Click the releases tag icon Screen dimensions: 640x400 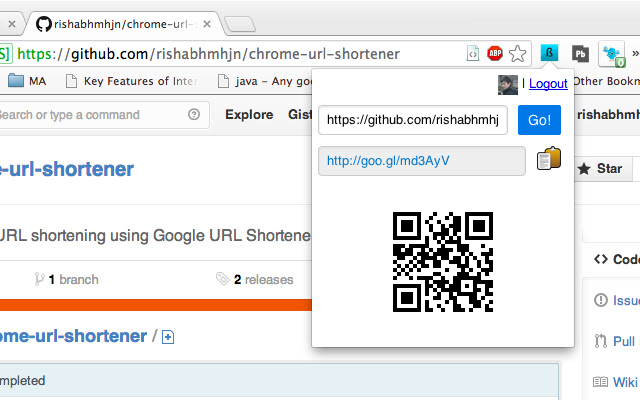pyautogui.click(x=222, y=279)
